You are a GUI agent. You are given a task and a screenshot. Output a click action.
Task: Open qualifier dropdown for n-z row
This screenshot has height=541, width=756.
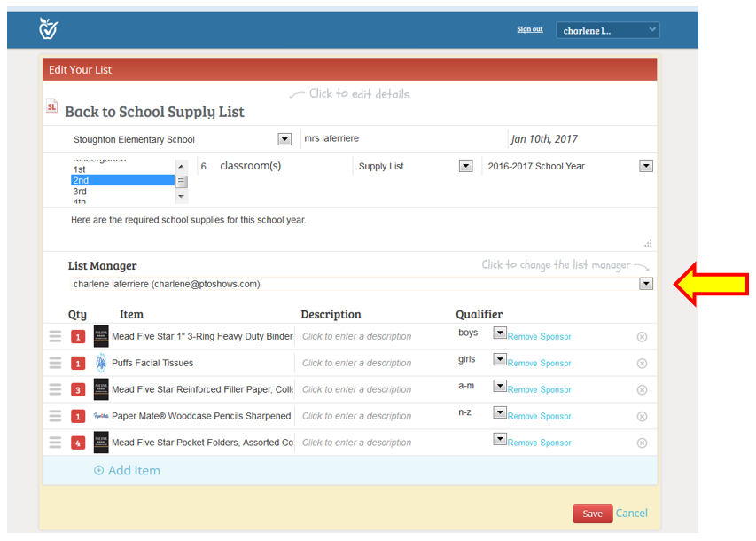click(x=500, y=412)
